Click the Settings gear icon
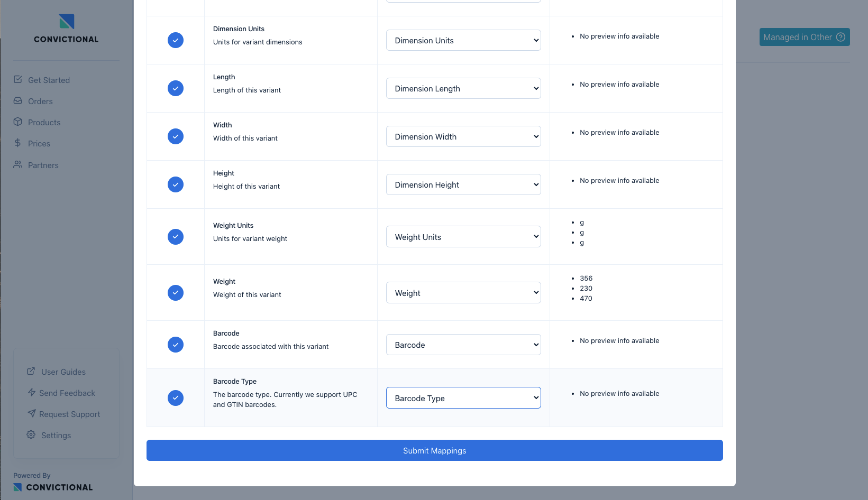Viewport: 868px width, 500px height. (31, 434)
